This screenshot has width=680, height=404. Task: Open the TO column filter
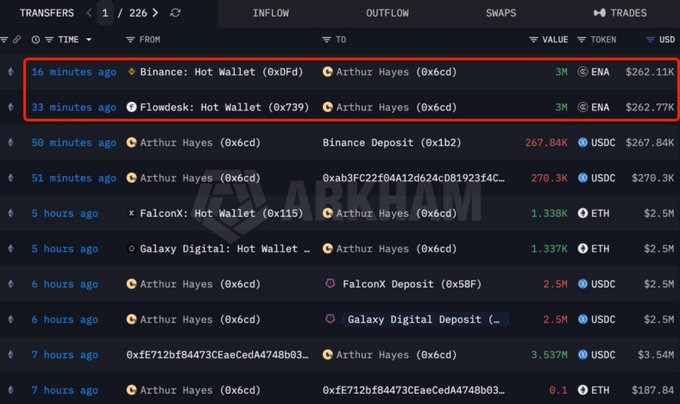point(327,39)
